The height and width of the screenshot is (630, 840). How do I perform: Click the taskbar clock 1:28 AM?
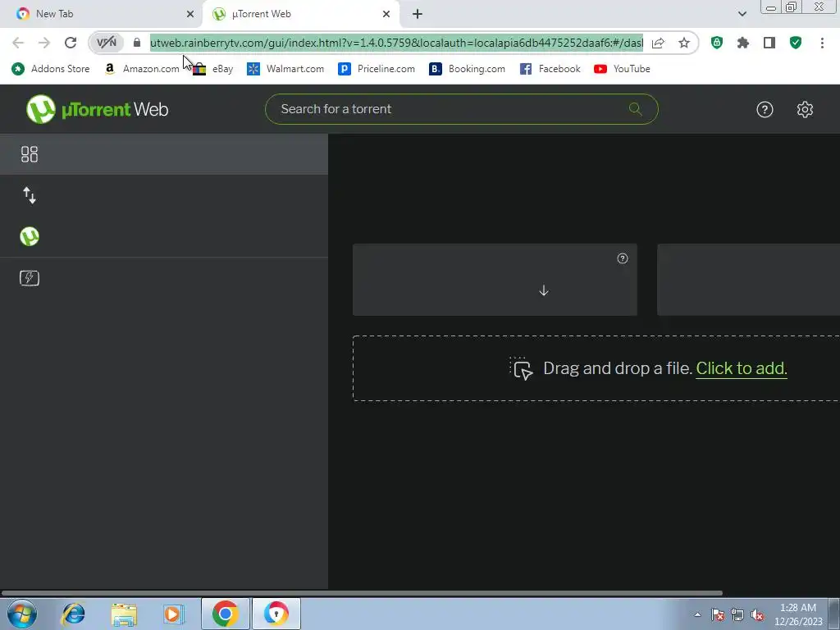[797, 614]
